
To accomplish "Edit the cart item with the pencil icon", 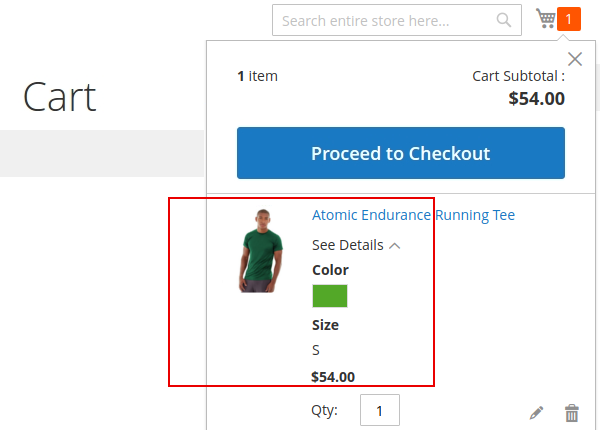I will click(x=537, y=412).
